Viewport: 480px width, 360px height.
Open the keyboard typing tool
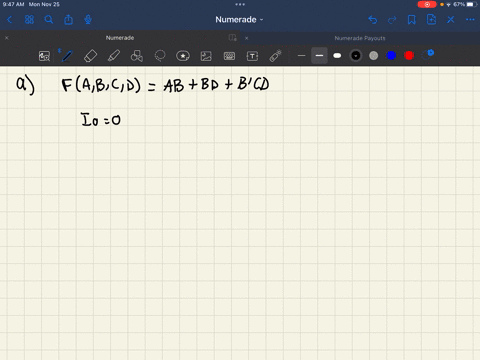pos(229,56)
